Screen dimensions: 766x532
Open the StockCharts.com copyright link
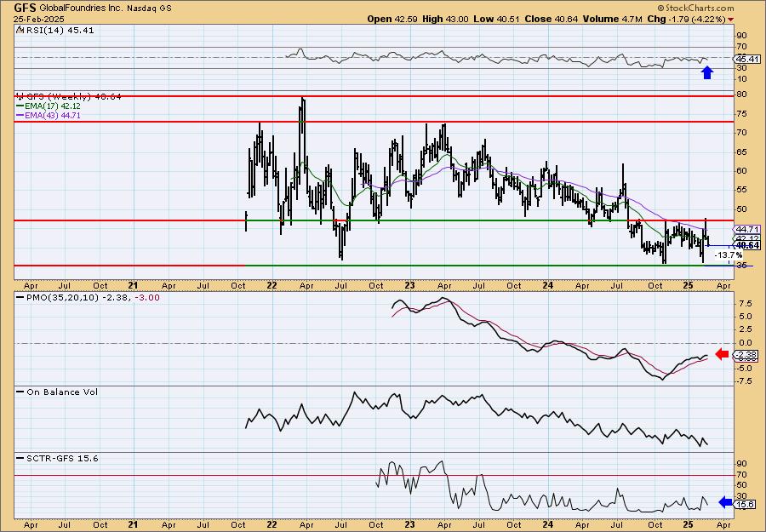(x=695, y=8)
